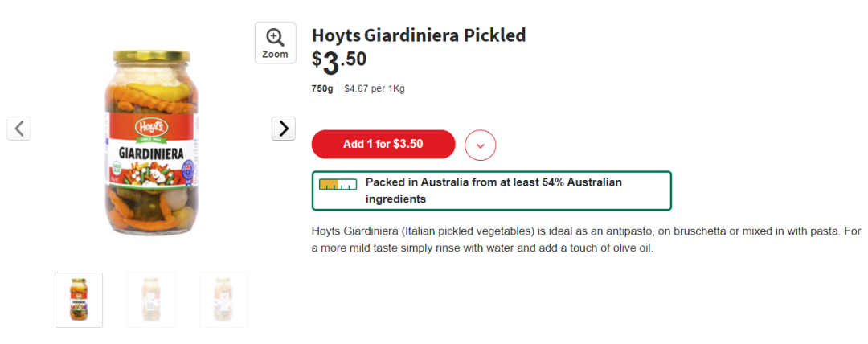
Task: Go to the previous product image arrow
Action: click(18, 129)
